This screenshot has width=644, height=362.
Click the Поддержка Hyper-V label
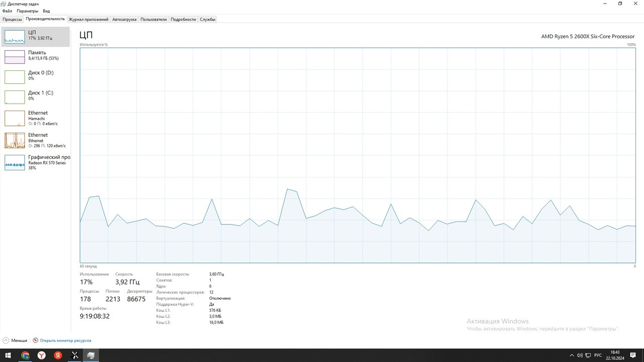[175, 304]
